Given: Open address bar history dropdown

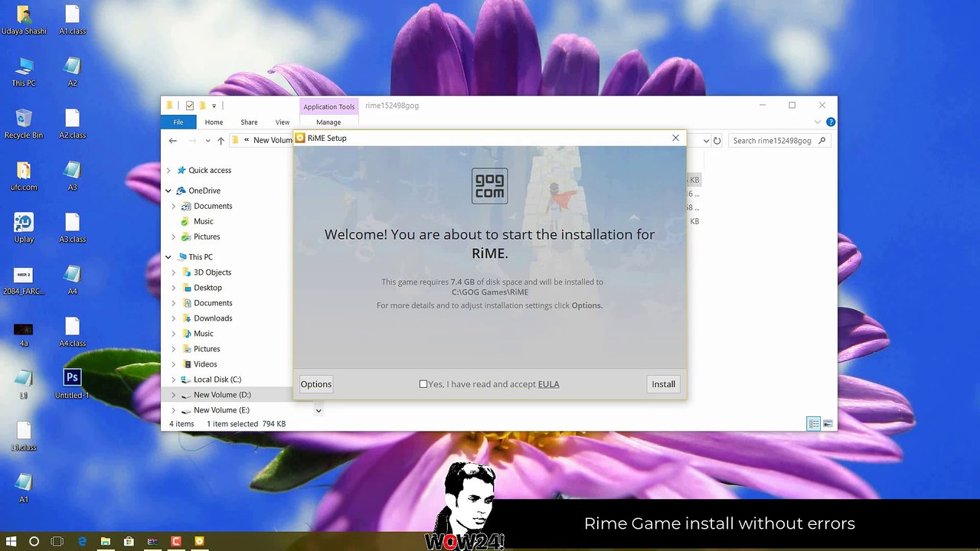Looking at the screenshot, I should (x=705, y=141).
